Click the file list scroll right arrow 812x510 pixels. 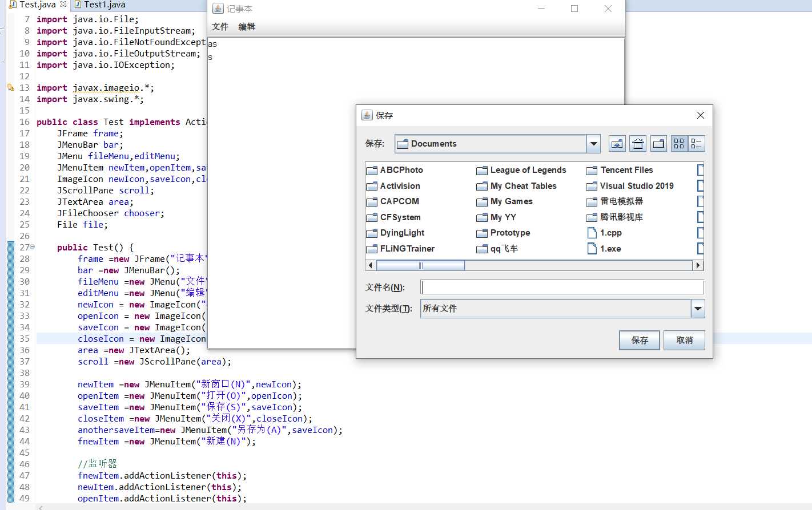point(698,265)
